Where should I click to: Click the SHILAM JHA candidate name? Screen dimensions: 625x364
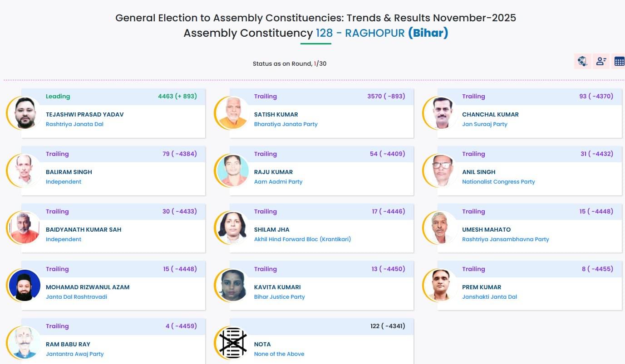(x=271, y=229)
